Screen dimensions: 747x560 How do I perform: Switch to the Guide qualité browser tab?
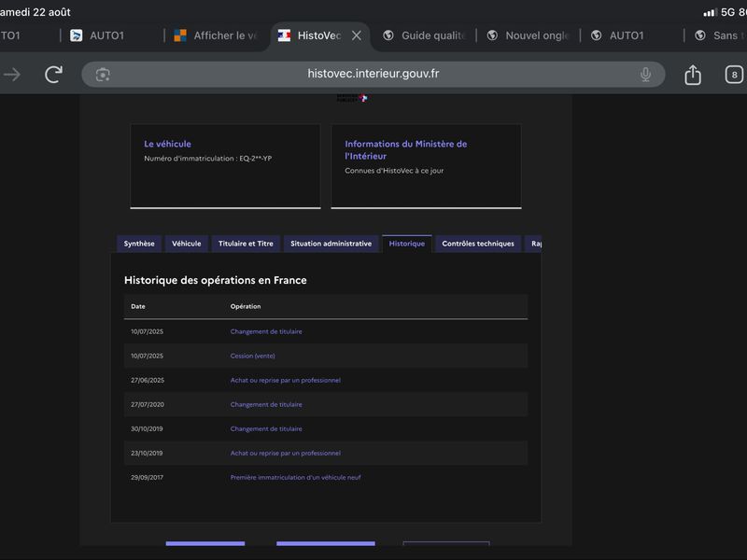point(424,35)
